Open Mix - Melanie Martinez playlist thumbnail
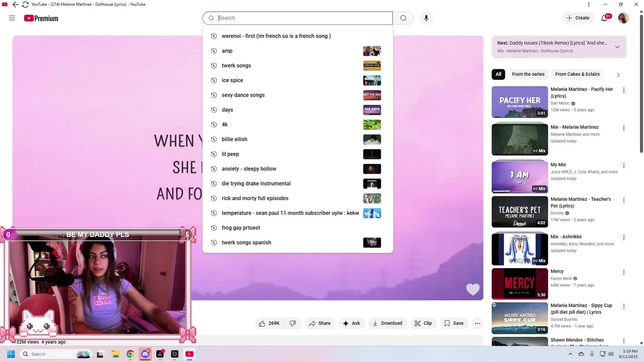Screen dimensions: 644x362 [x=520, y=139]
